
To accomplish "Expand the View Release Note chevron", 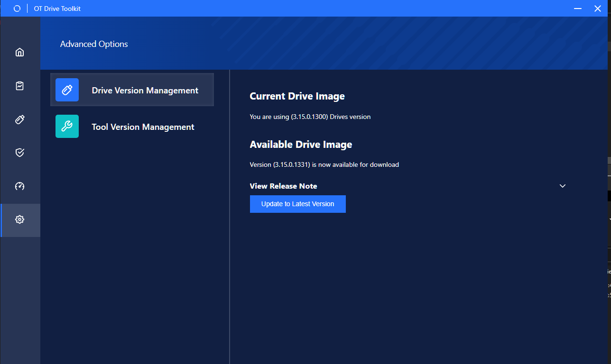I will point(563,186).
